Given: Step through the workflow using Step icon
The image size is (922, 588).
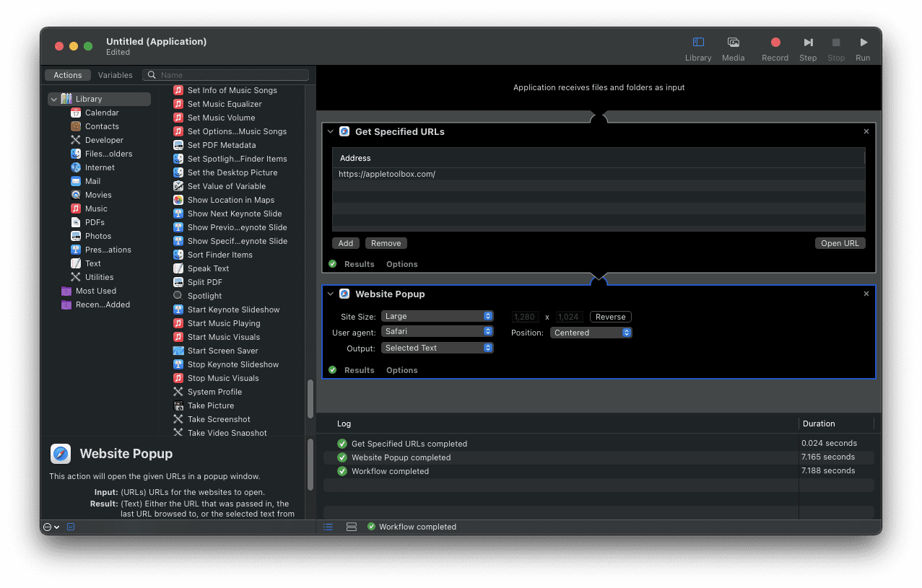Looking at the screenshot, I should pos(808,43).
